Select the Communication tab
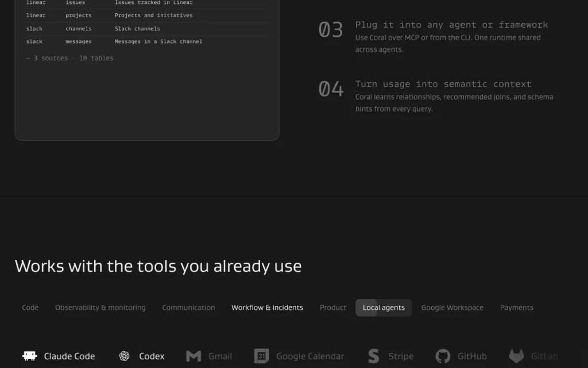This screenshot has height=368, width=588. pos(188,308)
